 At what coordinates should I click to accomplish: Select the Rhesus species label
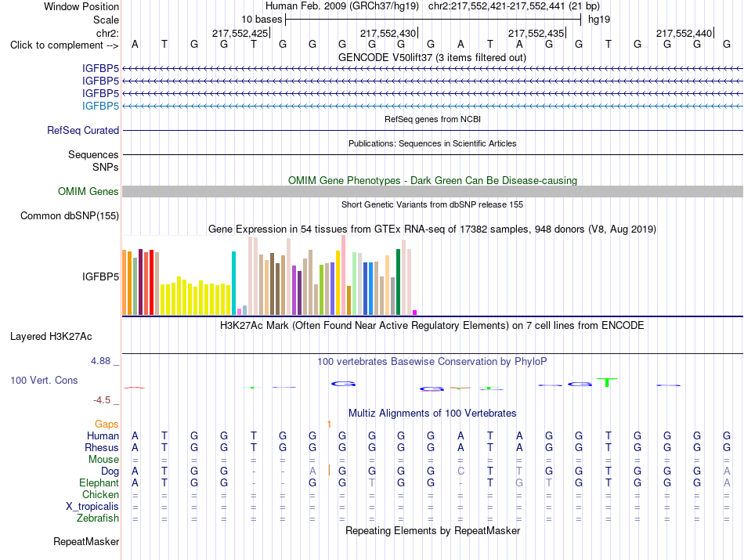pyautogui.click(x=102, y=447)
